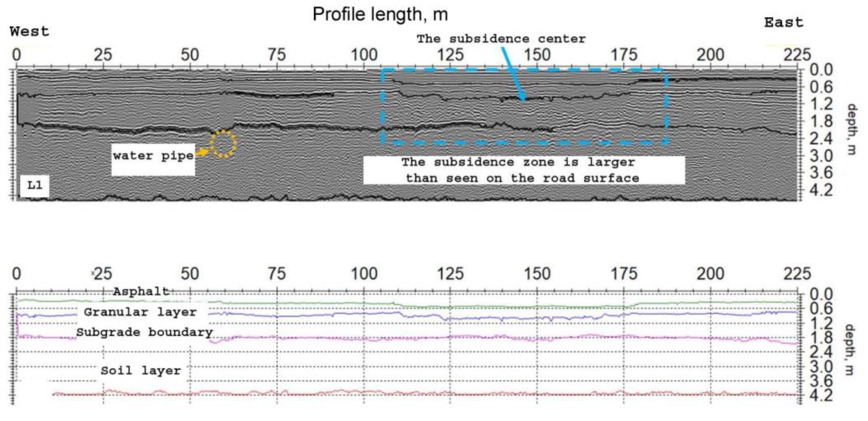Click the L1 profile label

point(35,185)
